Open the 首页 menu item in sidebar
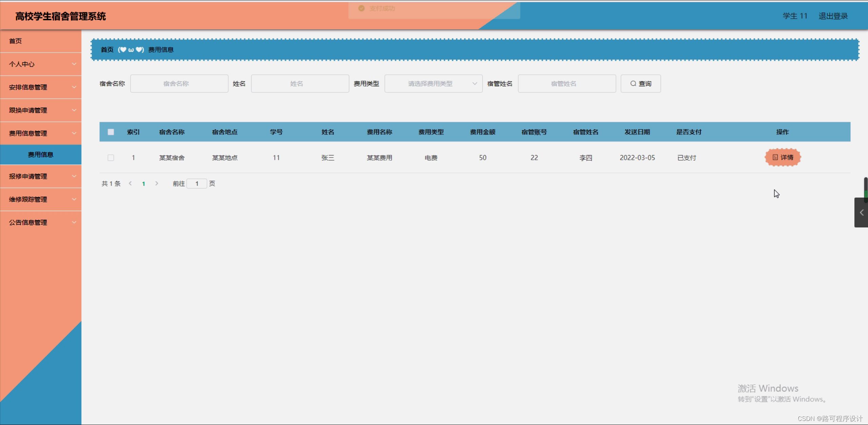This screenshot has width=868, height=425. pyautogui.click(x=16, y=41)
